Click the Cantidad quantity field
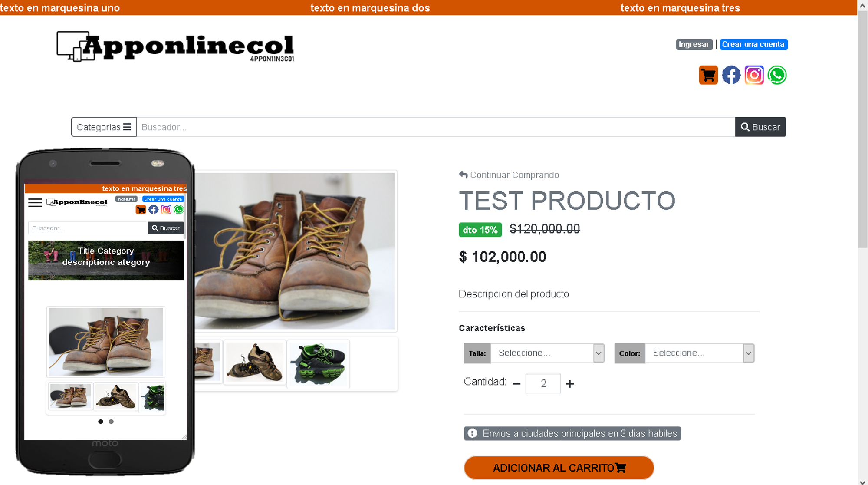Viewport: 868px width, 485px height. [543, 383]
